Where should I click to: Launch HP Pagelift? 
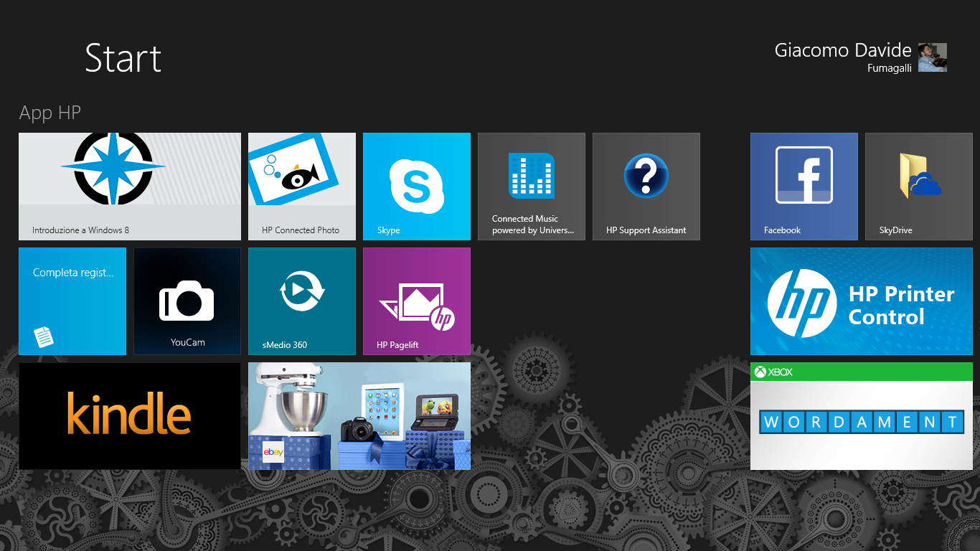pos(417,301)
